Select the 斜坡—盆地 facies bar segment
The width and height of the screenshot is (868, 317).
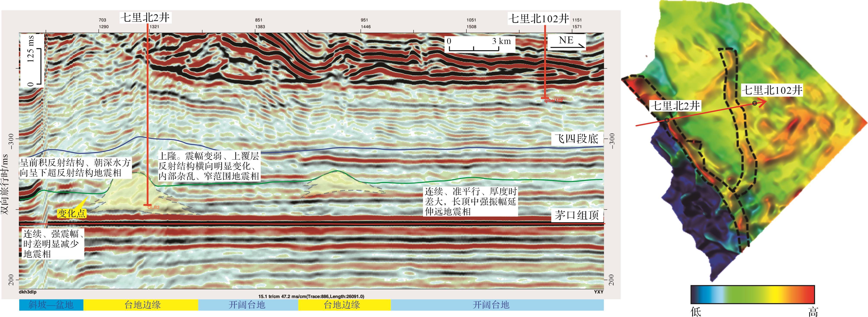(x=51, y=305)
